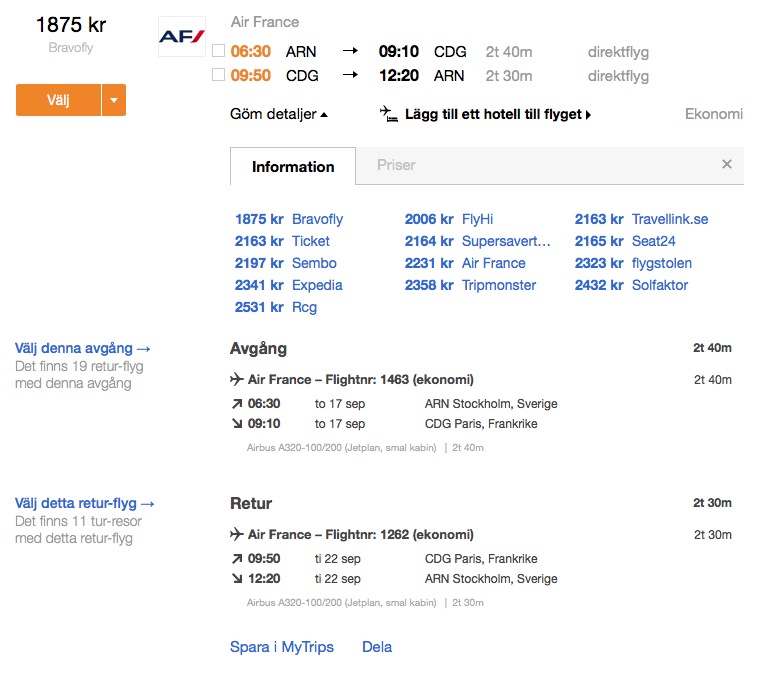This screenshot has height=677, width=759.
Task: Click the Air France logo icon
Action: coord(182,37)
